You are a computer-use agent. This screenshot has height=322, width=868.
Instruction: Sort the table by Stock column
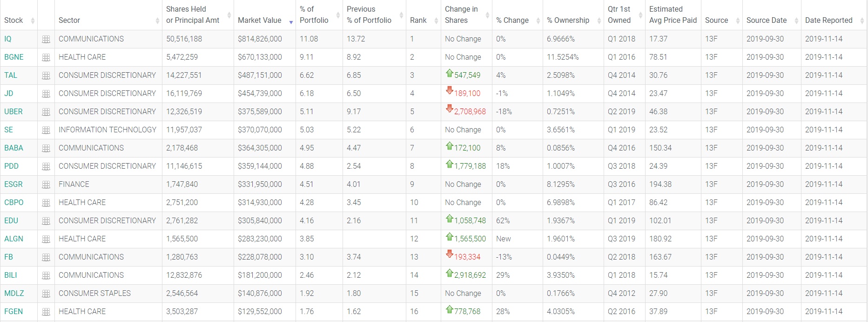tap(13, 21)
